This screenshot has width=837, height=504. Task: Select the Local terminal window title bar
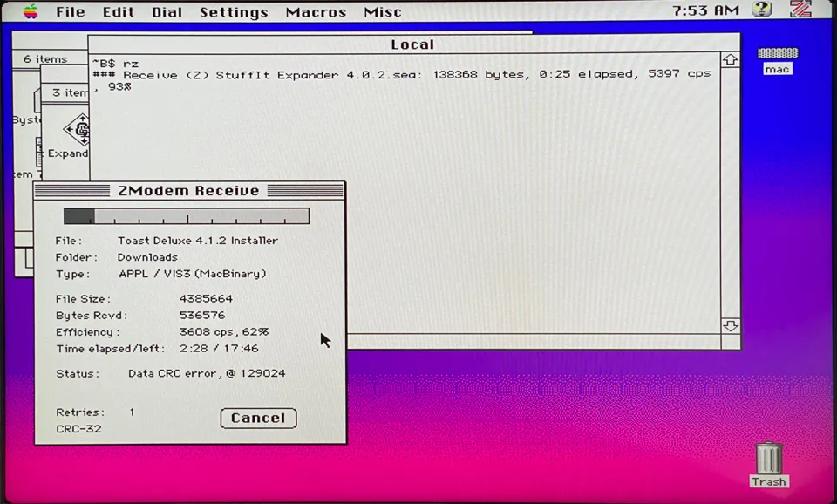[412, 44]
